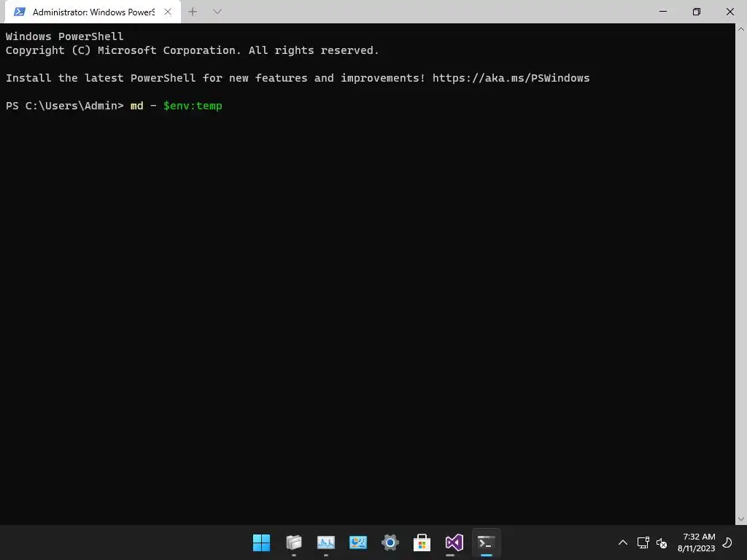
Task: Click the $env:temp text in the command
Action: pyautogui.click(x=193, y=106)
